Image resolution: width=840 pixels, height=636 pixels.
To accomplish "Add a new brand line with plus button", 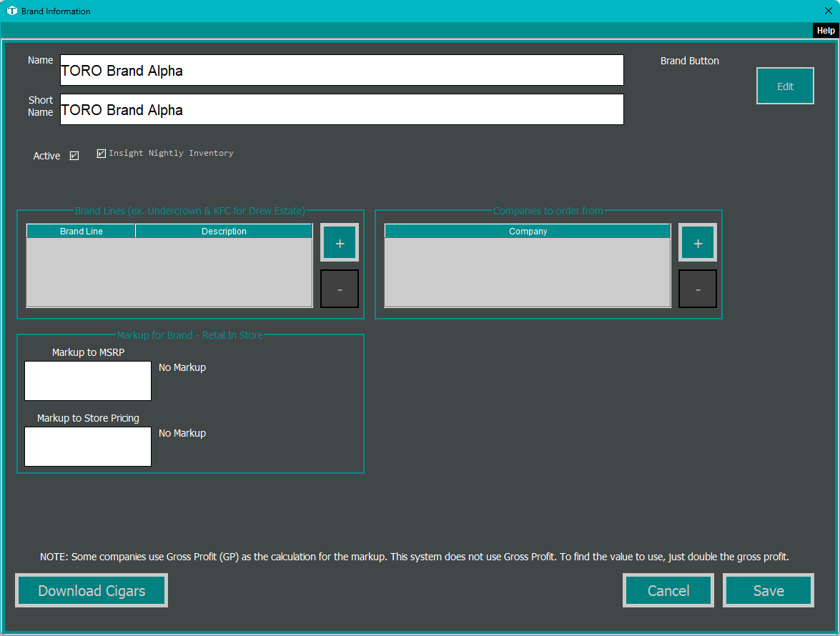I will (339, 242).
